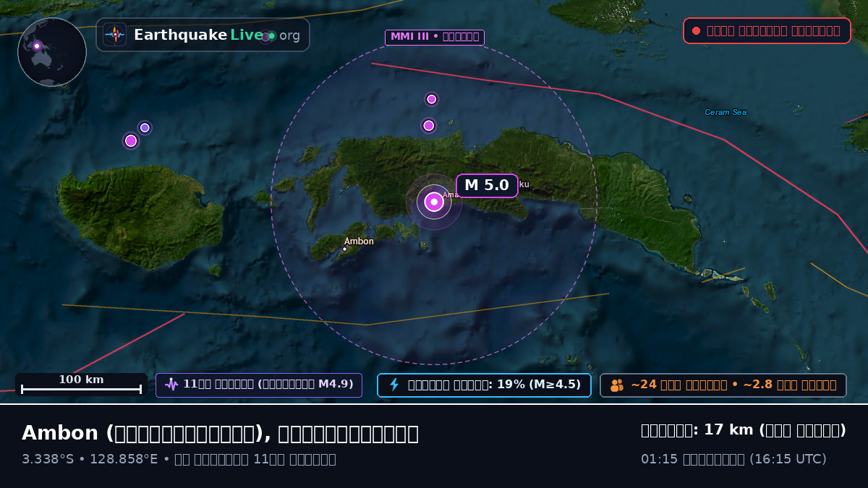The height and width of the screenshot is (488, 868).
Task: Click the M 5.0 magnitude label
Action: pyautogui.click(x=487, y=186)
